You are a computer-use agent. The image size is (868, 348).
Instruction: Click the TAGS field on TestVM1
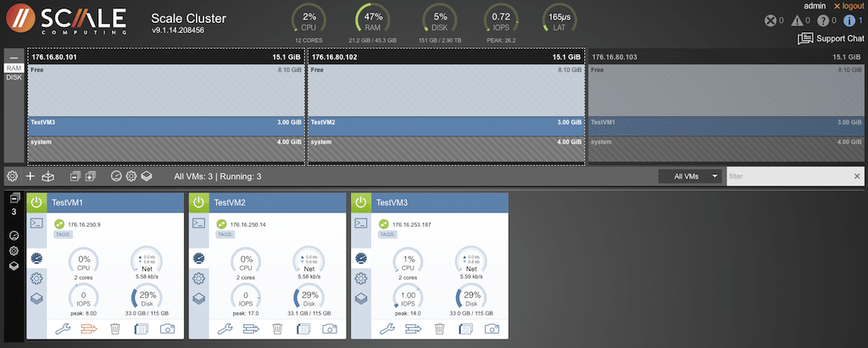62,235
